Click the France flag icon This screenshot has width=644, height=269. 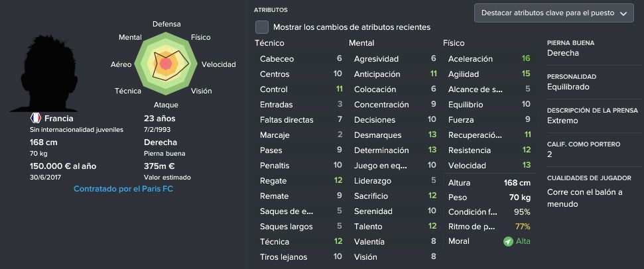[x=36, y=119]
